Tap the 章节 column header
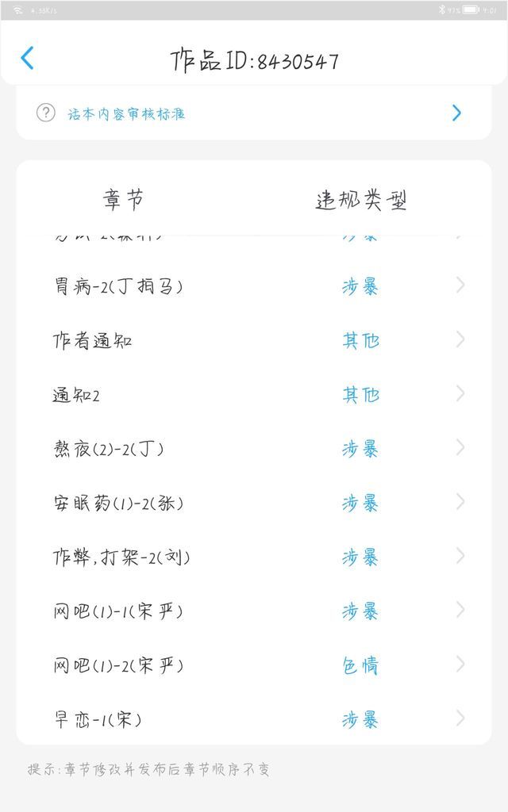The width and height of the screenshot is (508, 812). coord(123,199)
